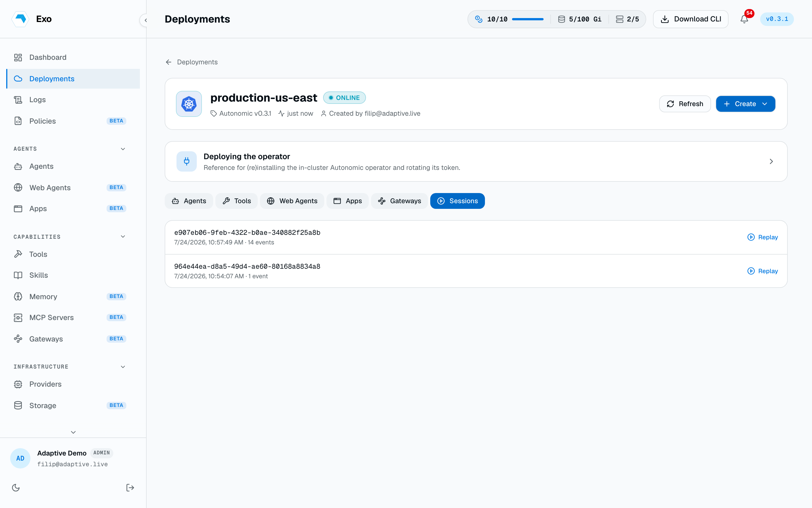Open Web Agents in the sidebar
This screenshot has width=812, height=508.
point(73,187)
